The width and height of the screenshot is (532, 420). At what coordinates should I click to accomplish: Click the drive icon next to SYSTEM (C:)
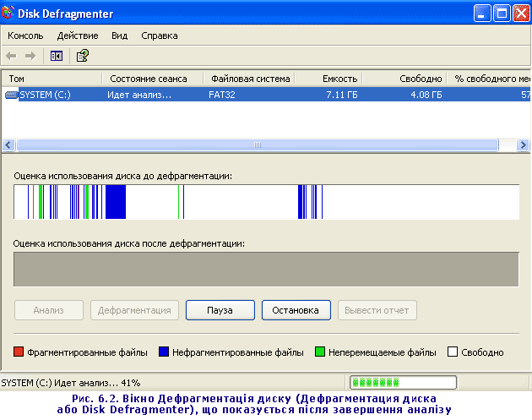tap(12, 95)
